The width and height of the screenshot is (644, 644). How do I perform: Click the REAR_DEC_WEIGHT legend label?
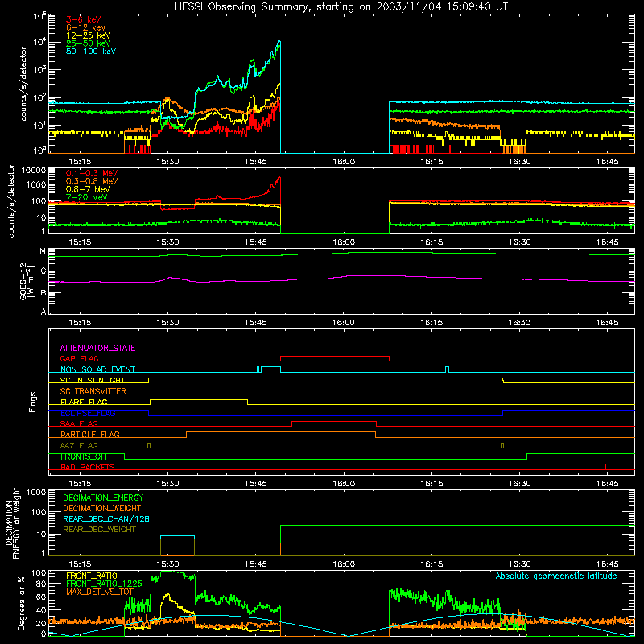tap(99, 530)
